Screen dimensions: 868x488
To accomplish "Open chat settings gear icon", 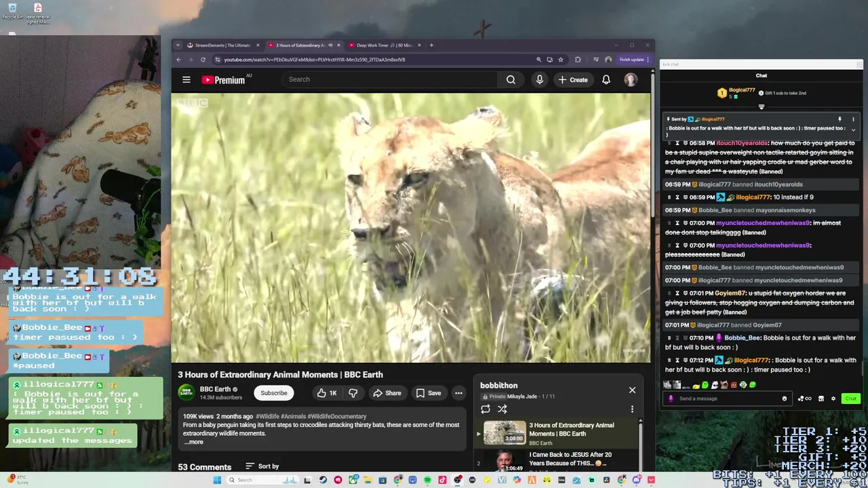I will pyautogui.click(x=833, y=399).
